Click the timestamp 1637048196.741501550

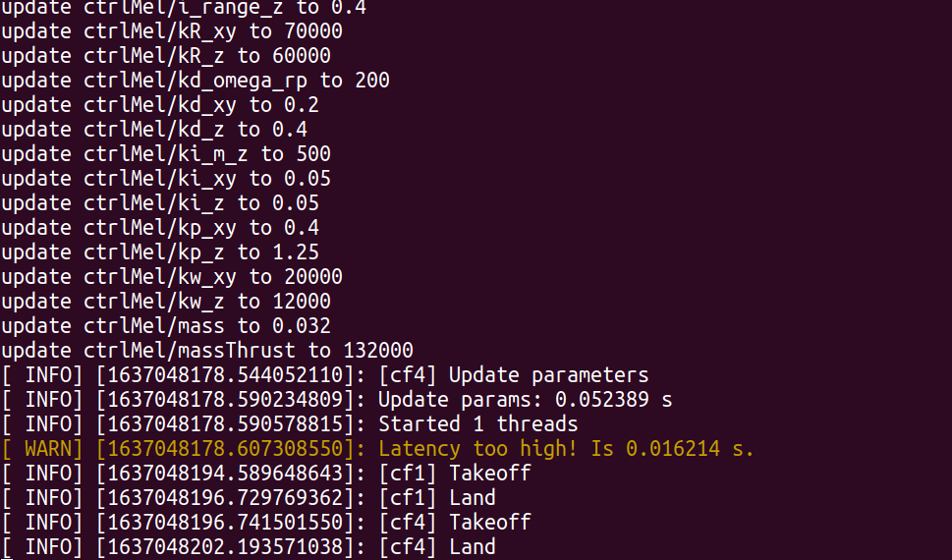pos(226,523)
